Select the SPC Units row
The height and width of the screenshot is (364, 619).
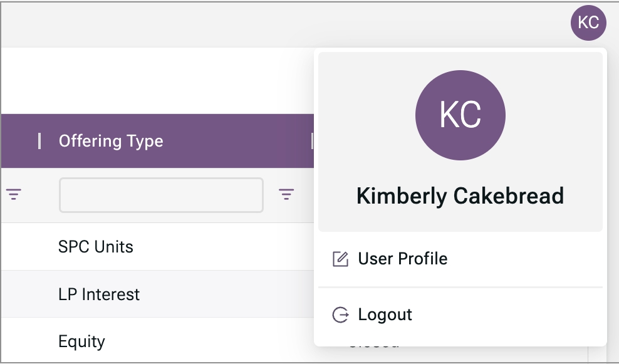click(x=96, y=247)
